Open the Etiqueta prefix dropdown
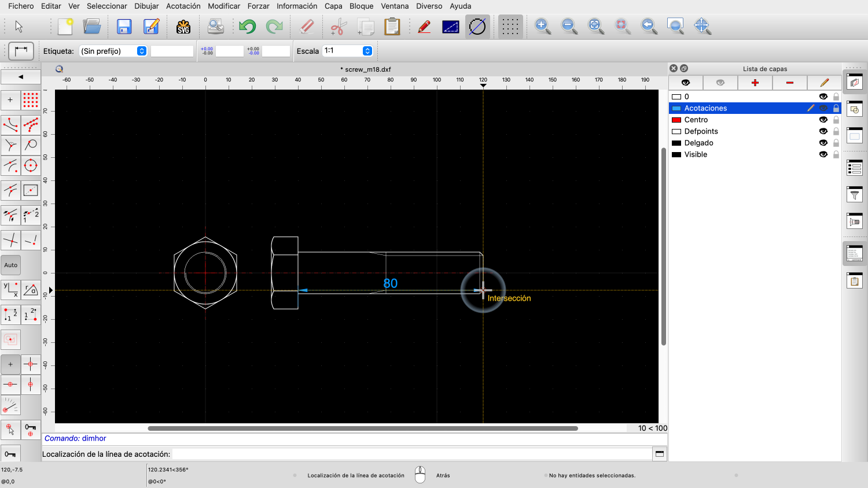This screenshot has width=868, height=488. coord(141,51)
